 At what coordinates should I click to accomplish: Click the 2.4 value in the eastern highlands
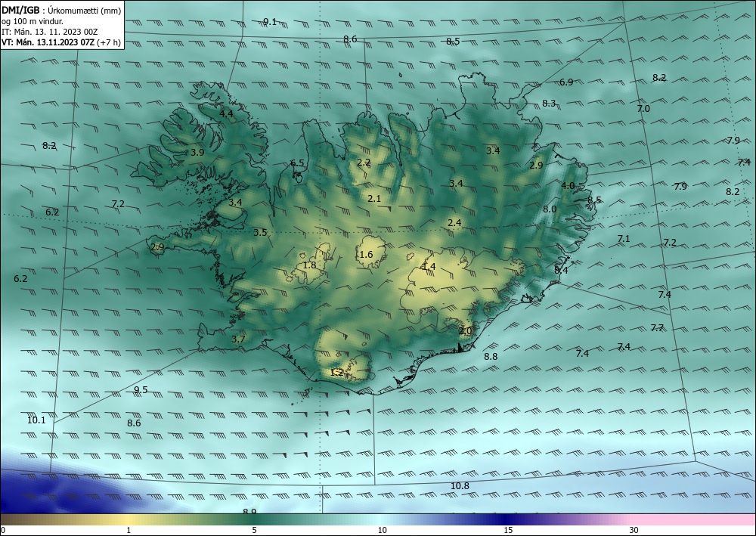tap(454, 223)
